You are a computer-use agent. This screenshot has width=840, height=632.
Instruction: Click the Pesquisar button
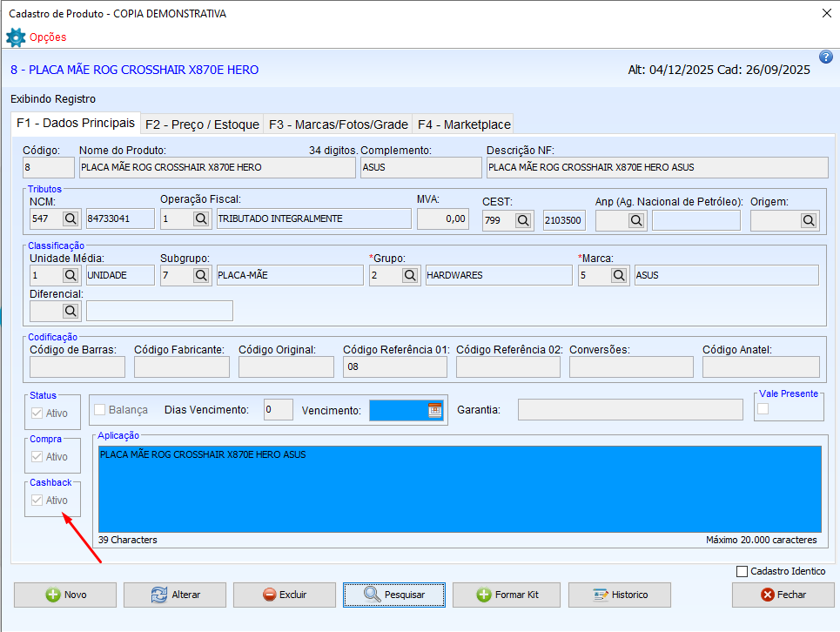394,595
